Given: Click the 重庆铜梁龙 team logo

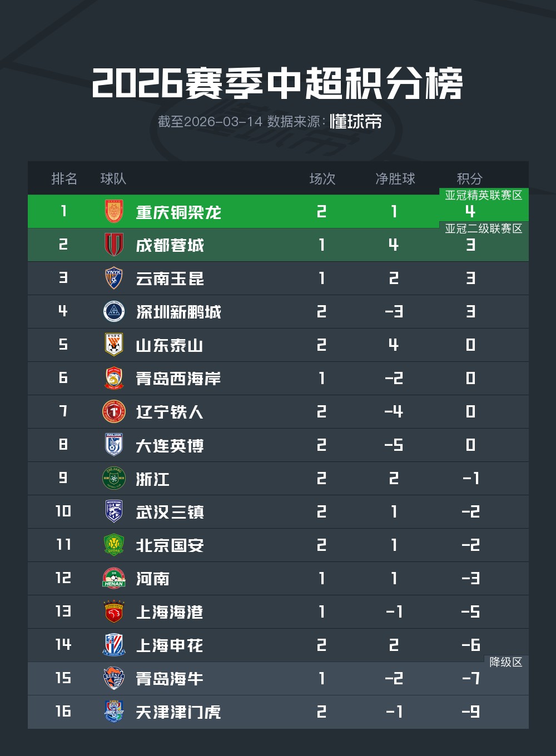Looking at the screenshot, I should point(114,211).
